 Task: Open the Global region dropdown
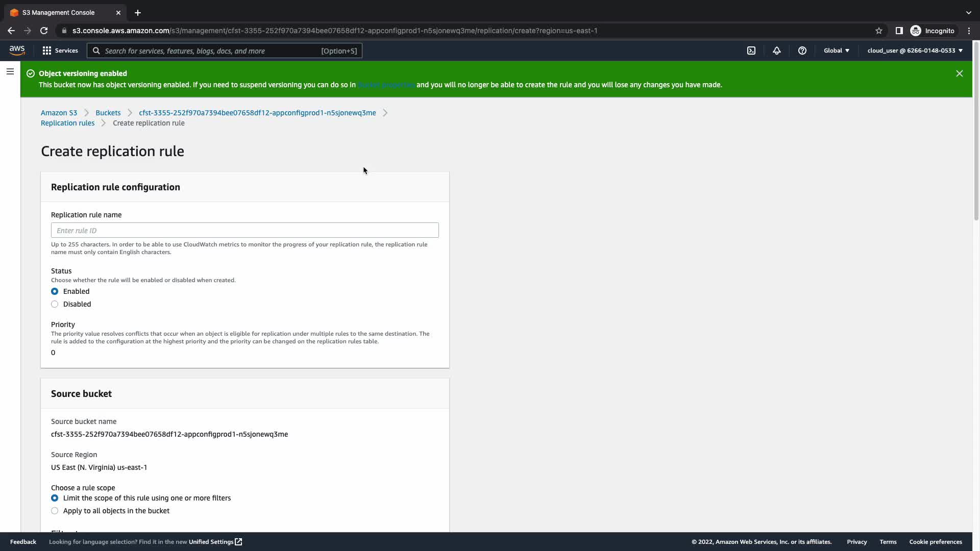click(x=836, y=51)
